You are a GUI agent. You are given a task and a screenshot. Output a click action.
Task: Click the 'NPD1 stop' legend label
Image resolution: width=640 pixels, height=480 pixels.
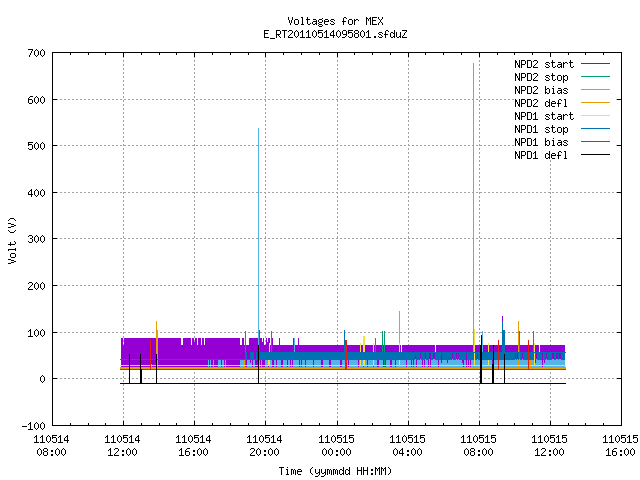(541, 129)
